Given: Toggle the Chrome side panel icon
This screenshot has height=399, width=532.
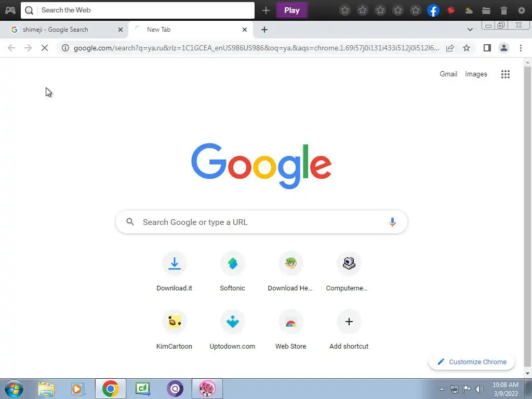Looking at the screenshot, I should pyautogui.click(x=487, y=48).
